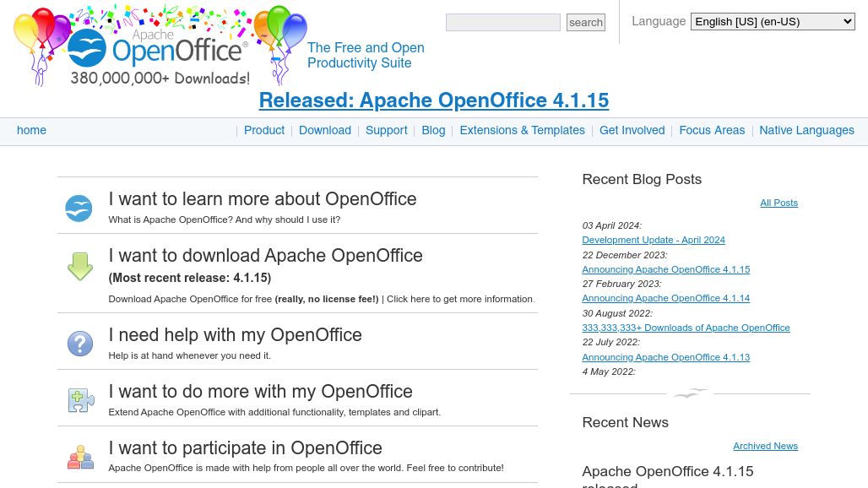This screenshot has width=868, height=488.
Task: Click the puzzle piece extensions icon
Action: (81, 400)
